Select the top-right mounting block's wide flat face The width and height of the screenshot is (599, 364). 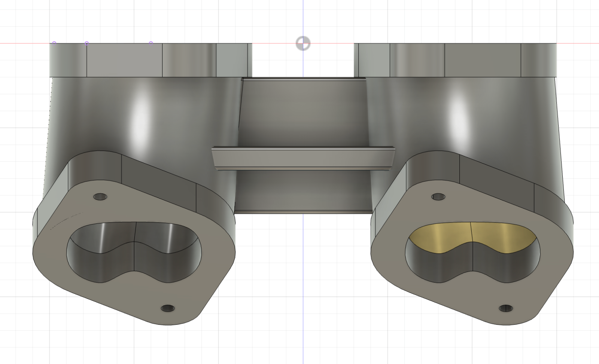tap(482, 61)
